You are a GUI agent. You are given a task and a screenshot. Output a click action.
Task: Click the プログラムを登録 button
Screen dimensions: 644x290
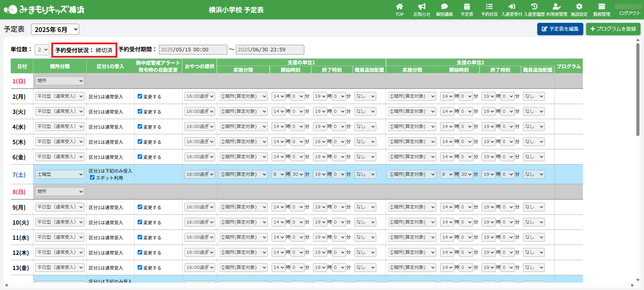pyautogui.click(x=613, y=29)
